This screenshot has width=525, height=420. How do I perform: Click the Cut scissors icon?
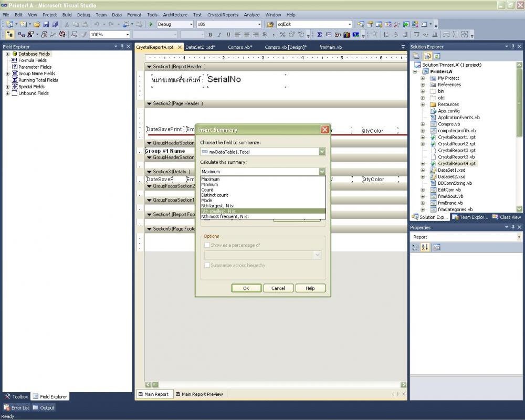click(67, 24)
